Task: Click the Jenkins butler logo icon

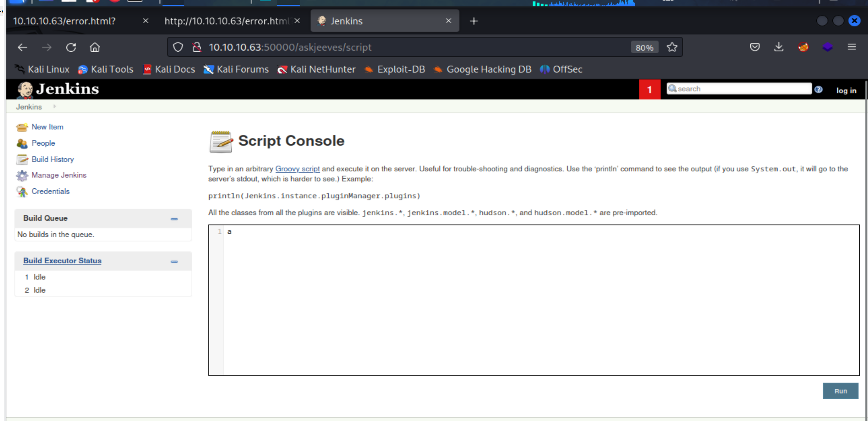Action: (x=25, y=90)
